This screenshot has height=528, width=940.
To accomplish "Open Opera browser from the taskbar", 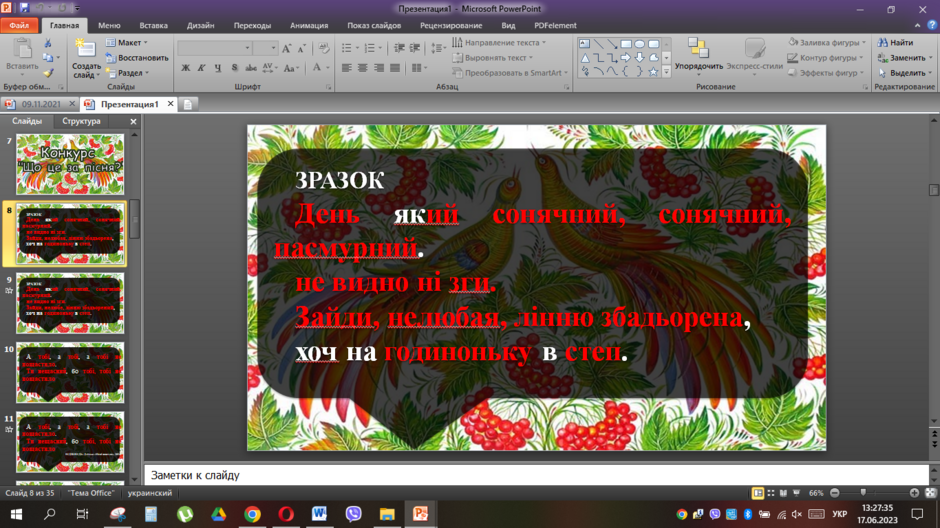I will coord(286,514).
